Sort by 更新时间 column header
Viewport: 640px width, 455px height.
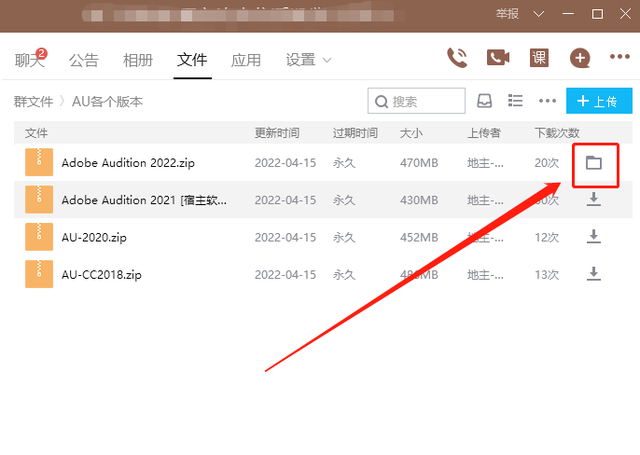(277, 133)
